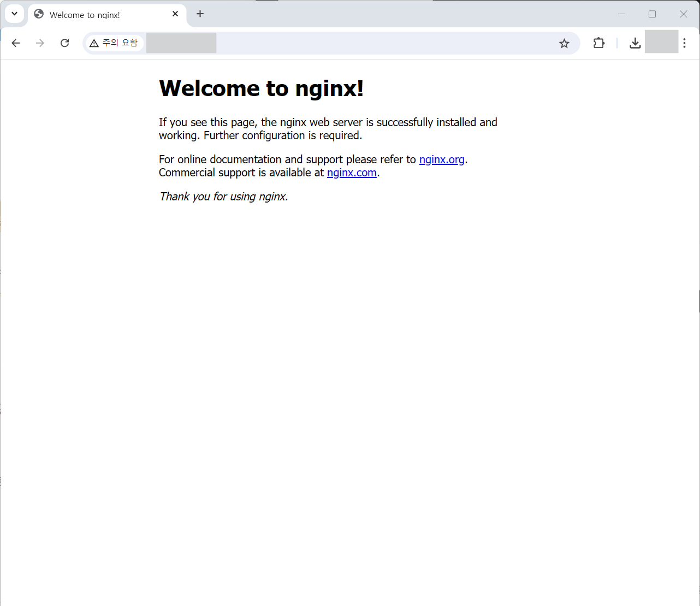The width and height of the screenshot is (700, 606).
Task: Select the Welcome to nginx! tab
Action: (106, 15)
